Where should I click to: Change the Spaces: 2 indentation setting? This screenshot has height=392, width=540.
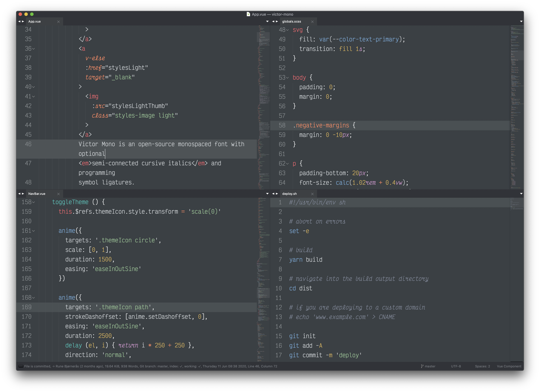482,366
